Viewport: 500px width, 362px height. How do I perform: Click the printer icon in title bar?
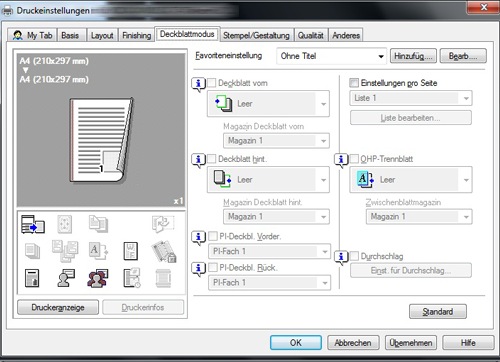7,10
